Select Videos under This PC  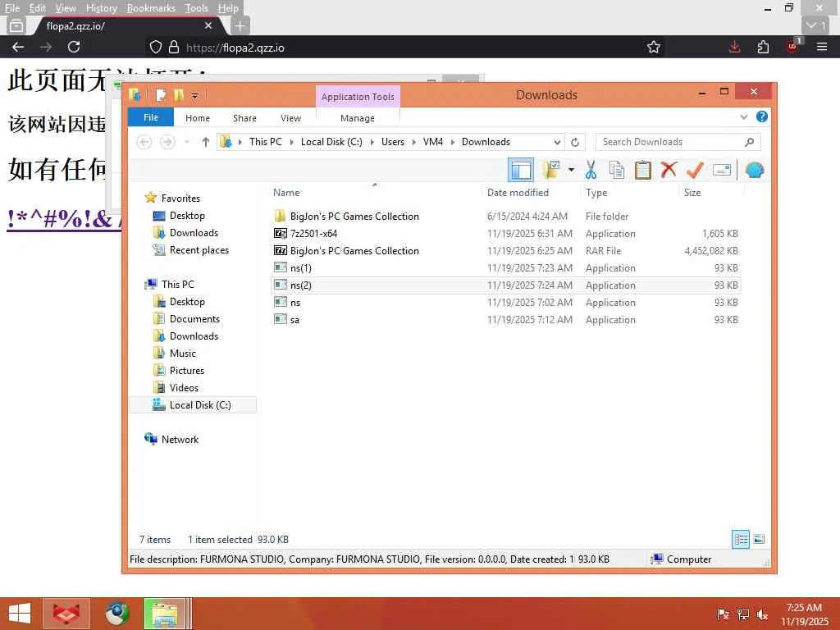[184, 387]
